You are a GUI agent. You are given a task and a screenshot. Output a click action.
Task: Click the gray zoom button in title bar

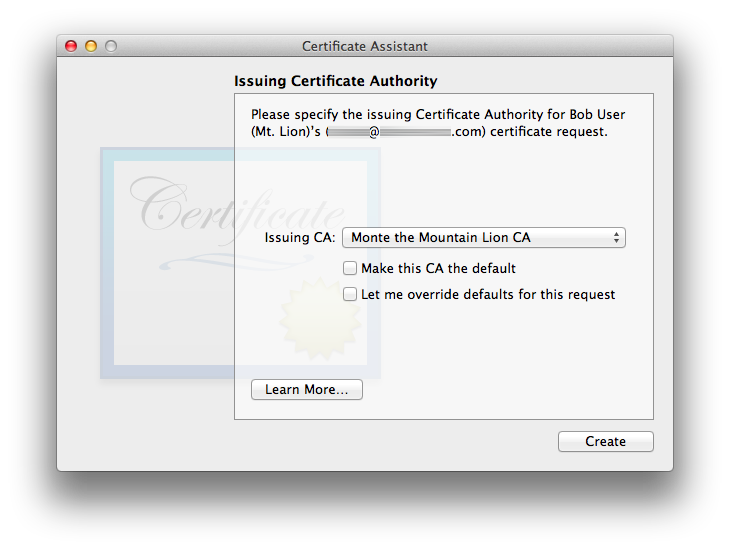pyautogui.click(x=111, y=46)
